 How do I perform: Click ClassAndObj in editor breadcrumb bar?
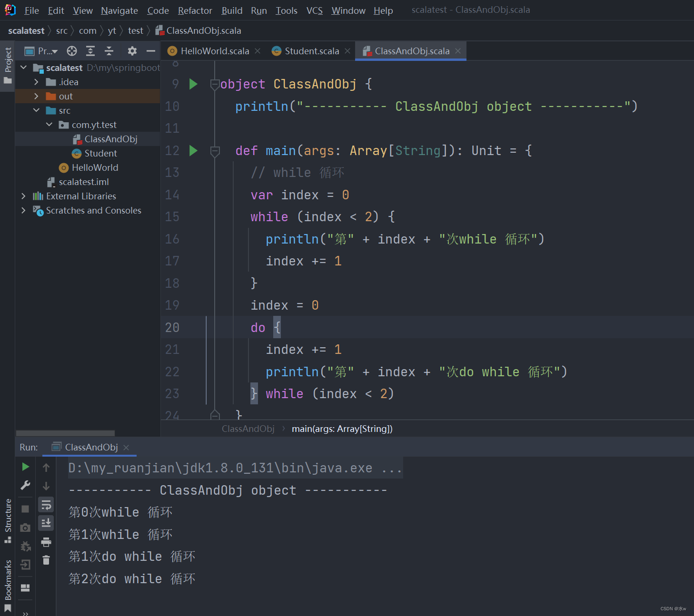click(x=248, y=429)
